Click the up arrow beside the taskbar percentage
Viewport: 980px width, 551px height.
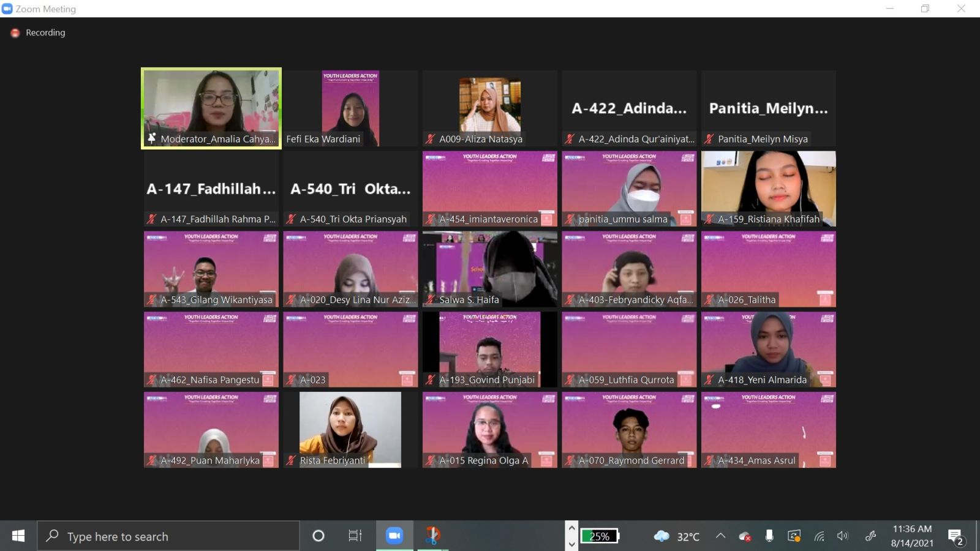tap(571, 527)
